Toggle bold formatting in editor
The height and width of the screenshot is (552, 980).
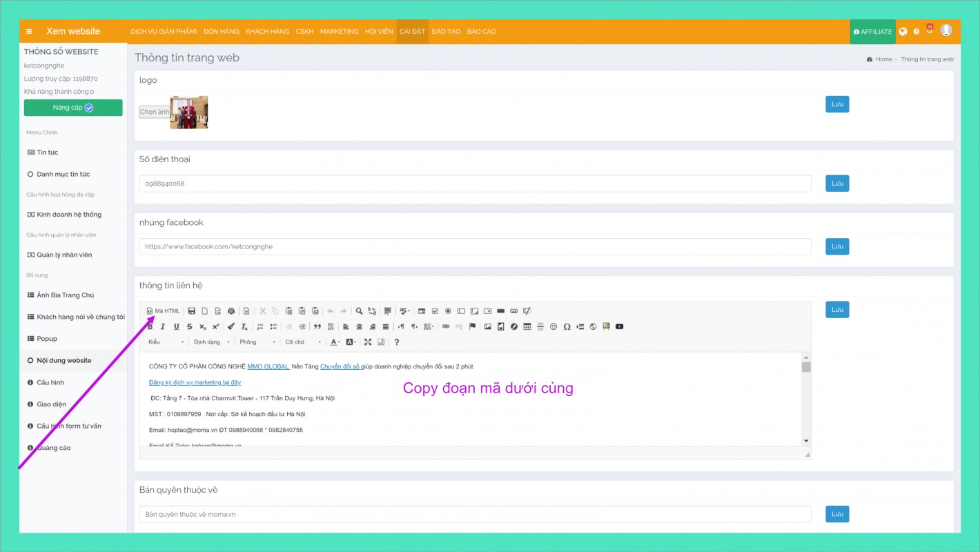pyautogui.click(x=150, y=327)
